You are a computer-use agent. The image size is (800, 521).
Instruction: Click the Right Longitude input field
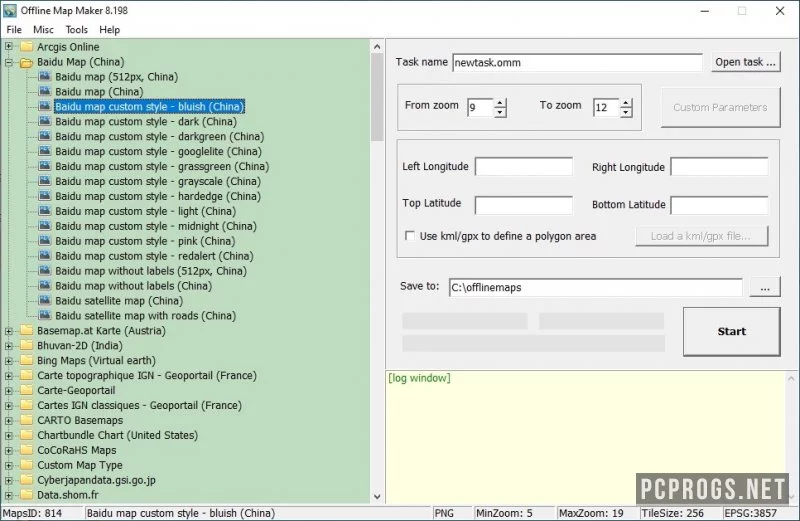click(x=719, y=166)
